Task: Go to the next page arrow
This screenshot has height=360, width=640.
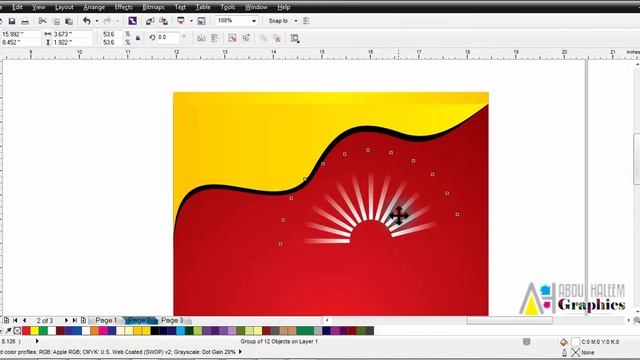Action: click(66, 320)
